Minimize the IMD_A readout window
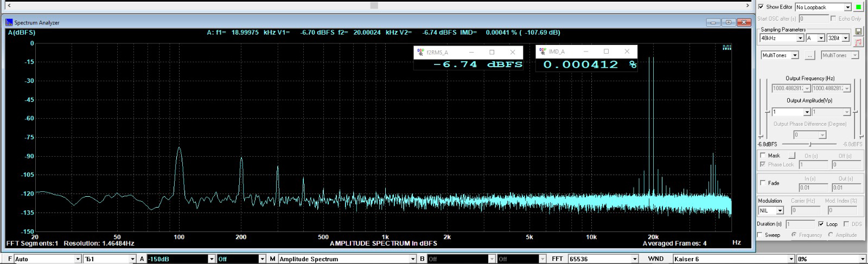 (x=585, y=51)
